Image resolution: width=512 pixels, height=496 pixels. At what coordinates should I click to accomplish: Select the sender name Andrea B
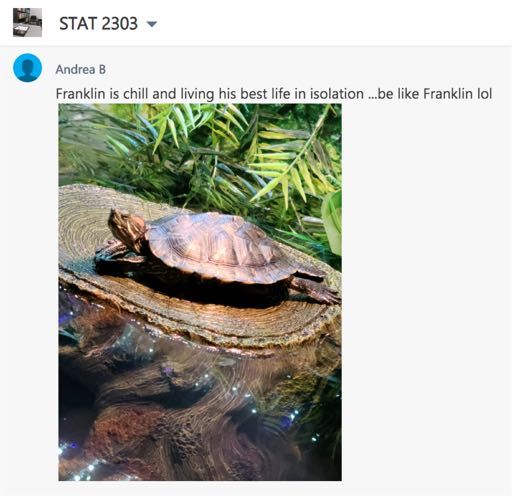[x=81, y=69]
